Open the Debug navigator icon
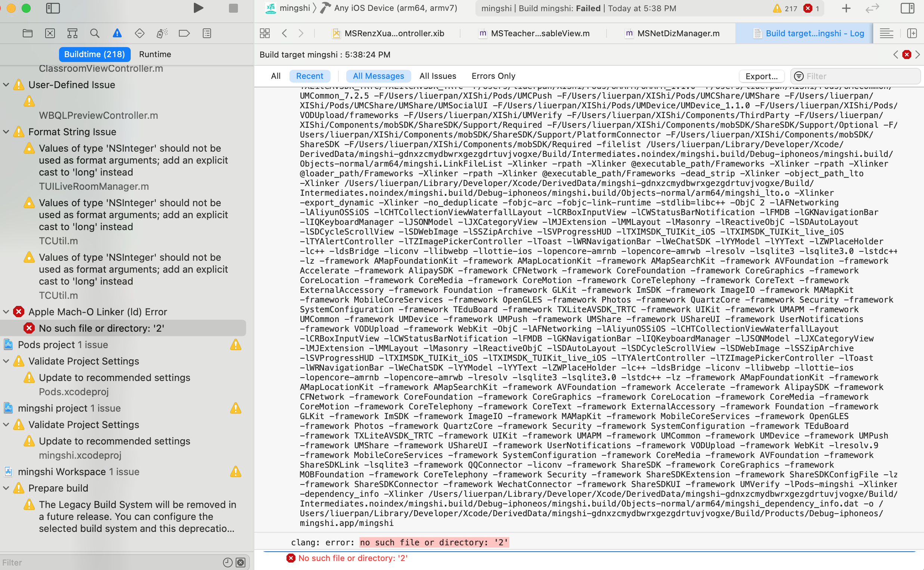924x570 pixels. coord(162,33)
